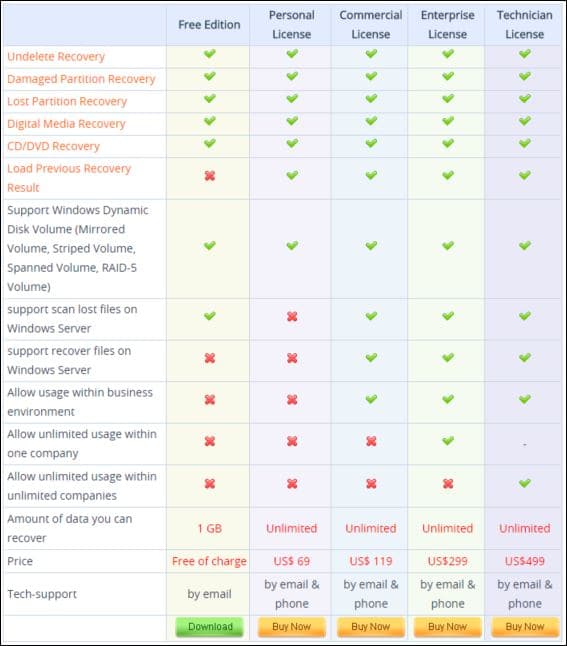Click the green check for Free Edition Undelete Recovery

tap(210, 54)
